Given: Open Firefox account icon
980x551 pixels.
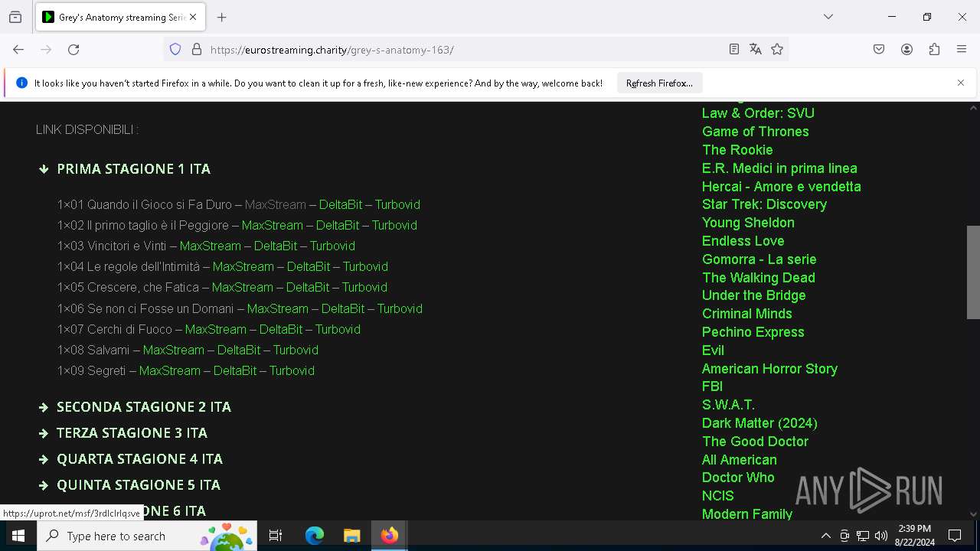Looking at the screenshot, I should pyautogui.click(x=906, y=49).
